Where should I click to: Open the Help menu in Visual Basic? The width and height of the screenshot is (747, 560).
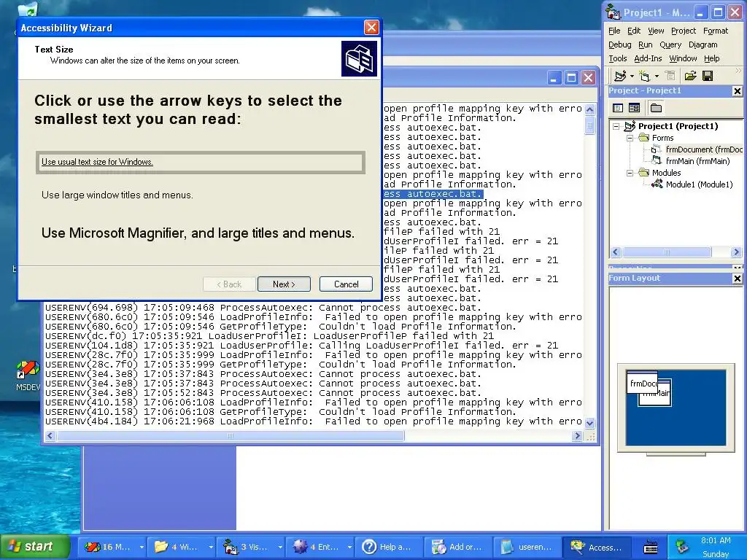pyautogui.click(x=712, y=58)
